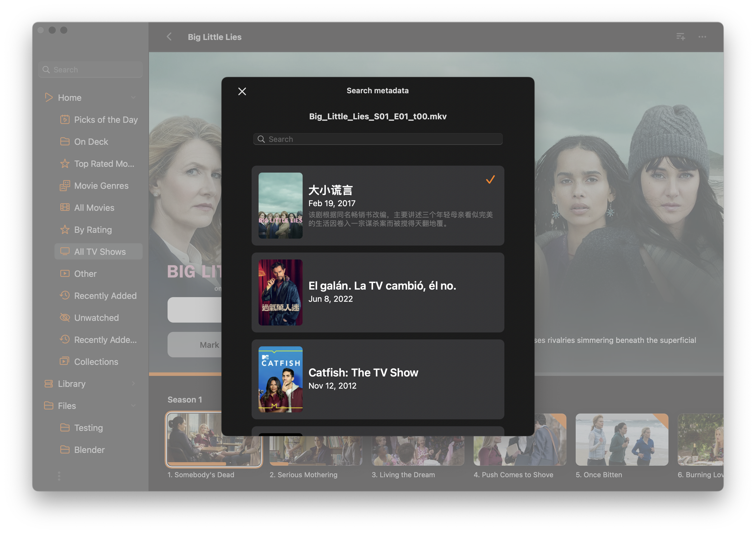Click the Top Rated star icon

coord(65,164)
